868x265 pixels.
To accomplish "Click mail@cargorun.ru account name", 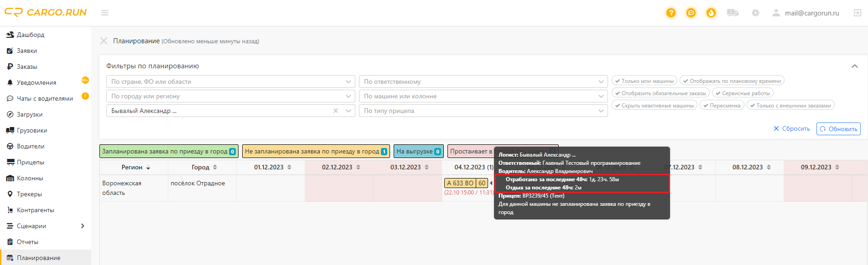I will pyautogui.click(x=812, y=13).
